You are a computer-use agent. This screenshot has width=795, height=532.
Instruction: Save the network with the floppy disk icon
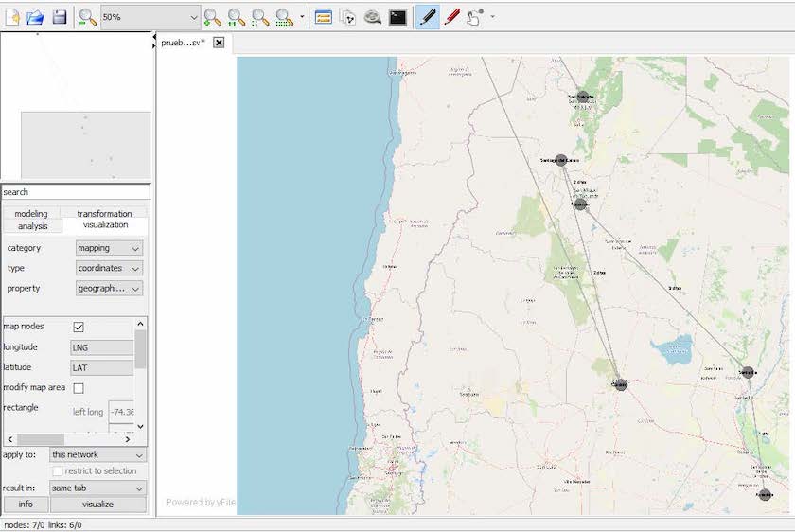pos(59,17)
